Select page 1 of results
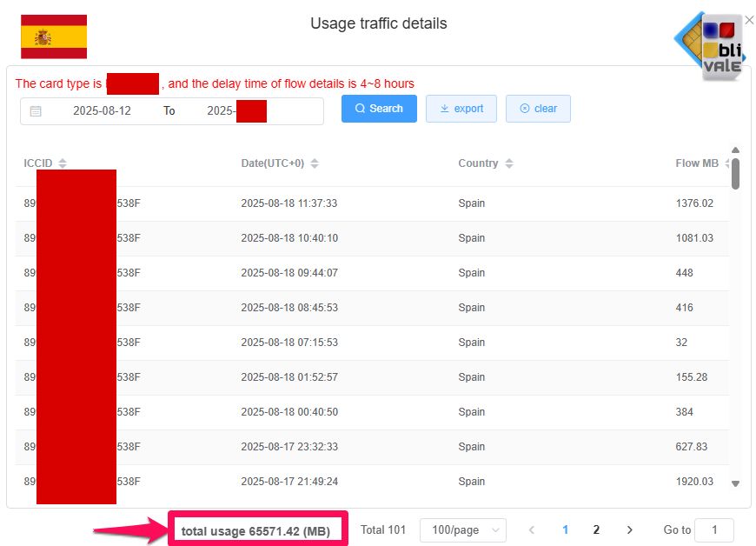Screen dimensions: 756x546 (565, 529)
